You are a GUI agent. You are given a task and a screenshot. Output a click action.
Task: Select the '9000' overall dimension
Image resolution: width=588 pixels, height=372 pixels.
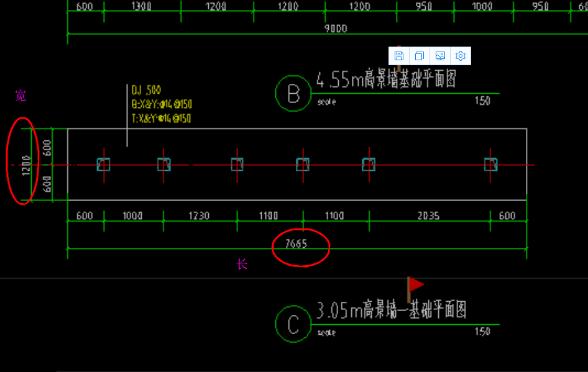coord(336,29)
